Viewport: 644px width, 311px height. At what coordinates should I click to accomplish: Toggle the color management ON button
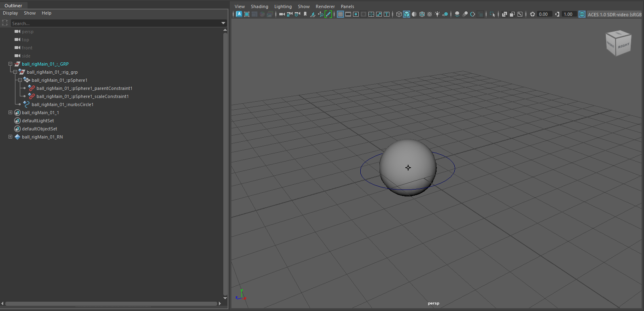(582, 14)
